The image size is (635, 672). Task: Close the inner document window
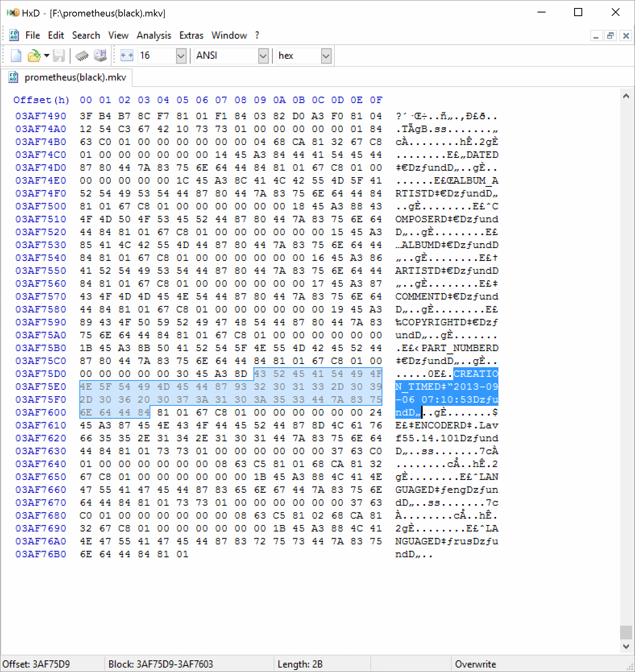coord(626,36)
